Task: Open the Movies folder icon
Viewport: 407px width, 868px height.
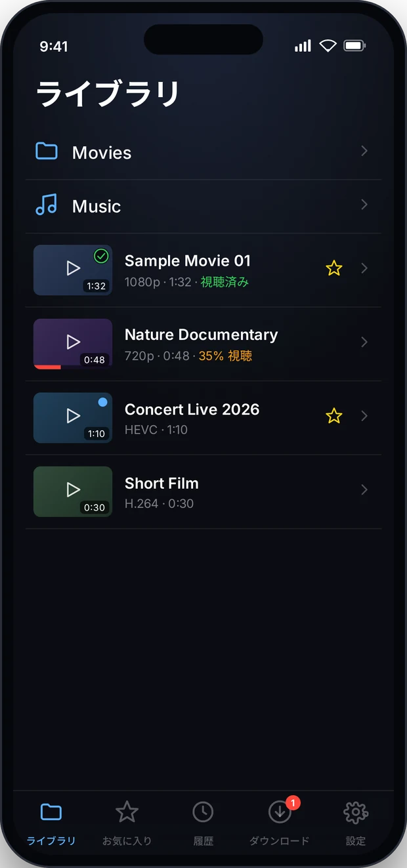Action: 47,152
